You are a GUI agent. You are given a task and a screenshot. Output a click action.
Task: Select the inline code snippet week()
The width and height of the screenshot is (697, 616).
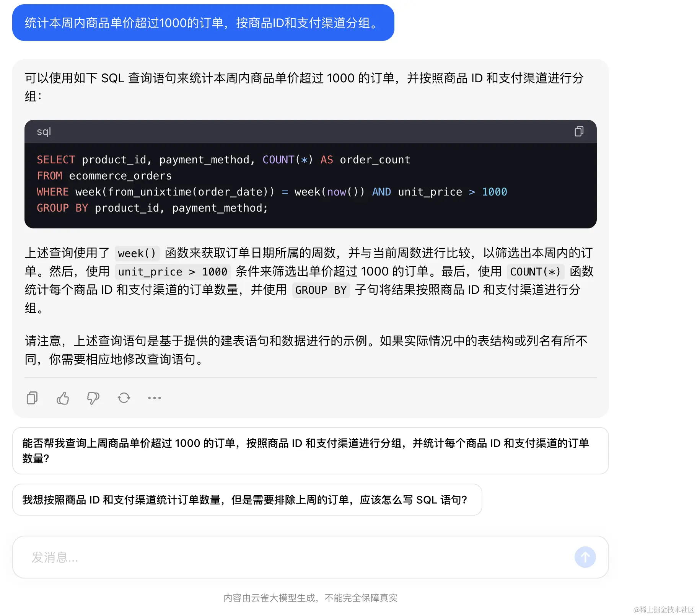137,253
